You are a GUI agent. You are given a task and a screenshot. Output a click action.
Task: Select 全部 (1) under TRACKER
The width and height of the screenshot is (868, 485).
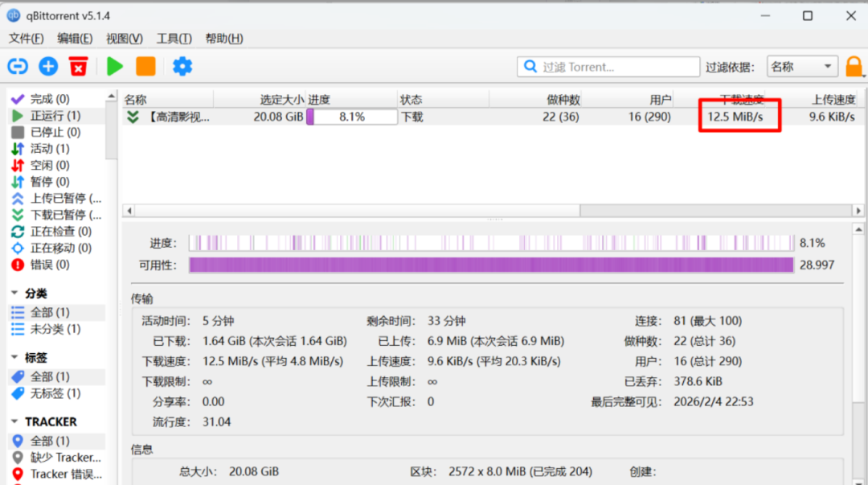56,441
